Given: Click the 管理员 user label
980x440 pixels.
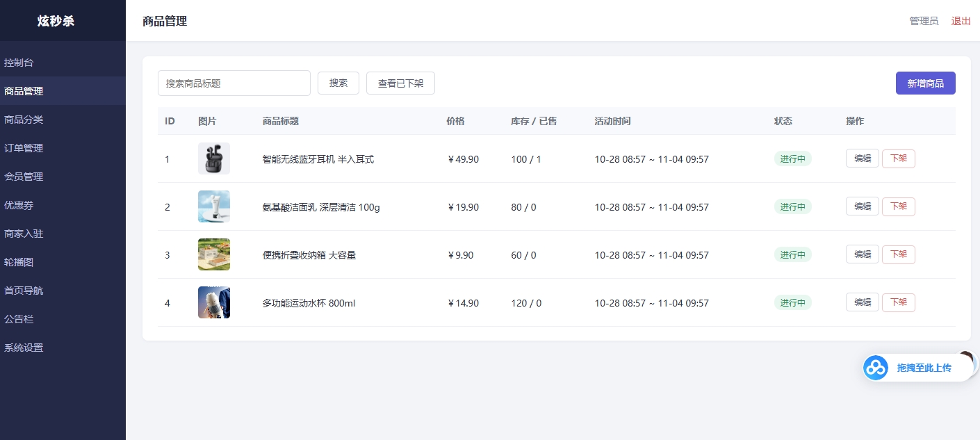Looking at the screenshot, I should (924, 21).
